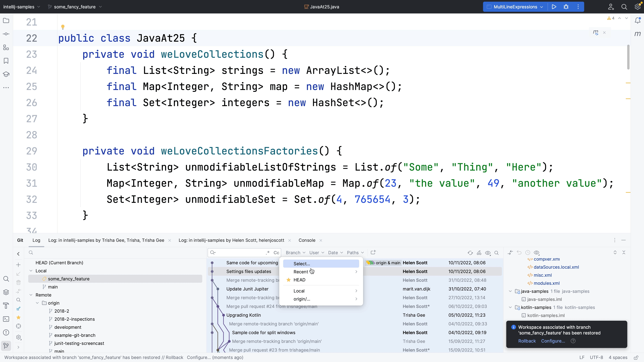Toggle the eye view options in Git log
This screenshot has width=644, height=362.
(x=487, y=253)
